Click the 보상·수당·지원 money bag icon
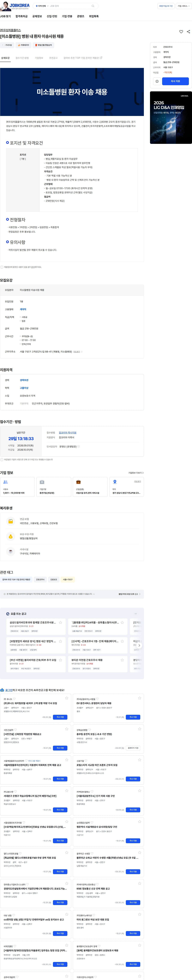This screenshot has height=980, width=192. click(11, 536)
